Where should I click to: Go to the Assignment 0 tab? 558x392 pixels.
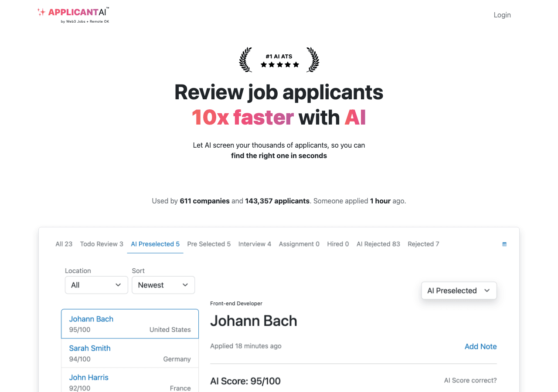click(x=299, y=244)
